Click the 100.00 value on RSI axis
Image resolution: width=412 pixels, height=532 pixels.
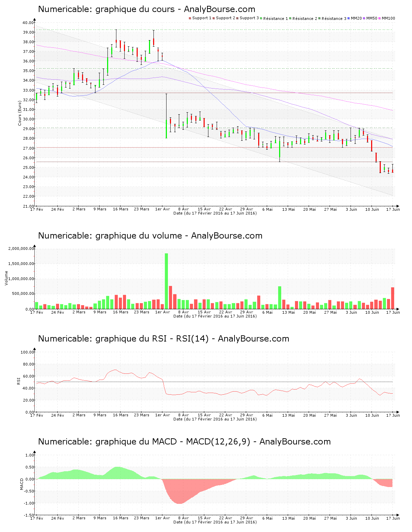(x=27, y=352)
